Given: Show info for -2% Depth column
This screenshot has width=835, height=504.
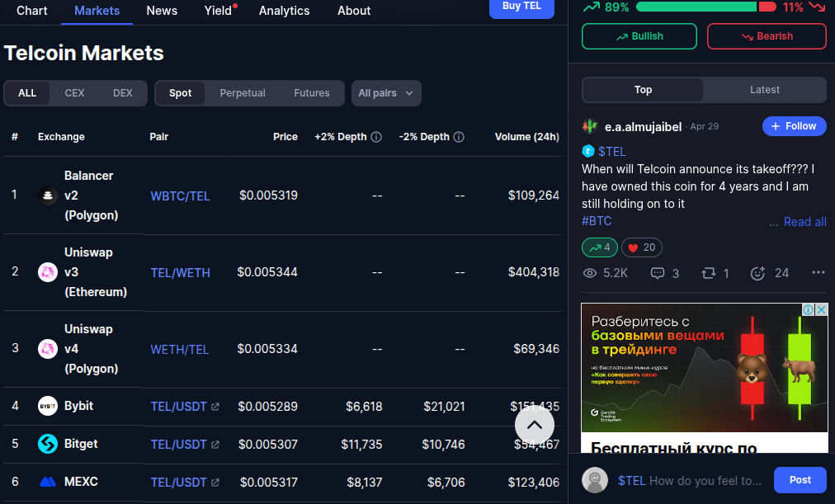Looking at the screenshot, I should [459, 137].
